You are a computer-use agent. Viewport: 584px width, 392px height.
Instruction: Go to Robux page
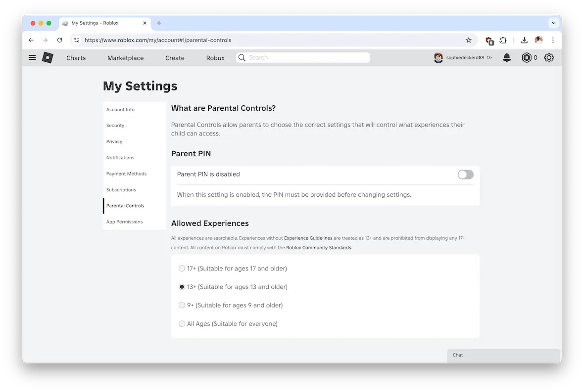pyautogui.click(x=215, y=58)
